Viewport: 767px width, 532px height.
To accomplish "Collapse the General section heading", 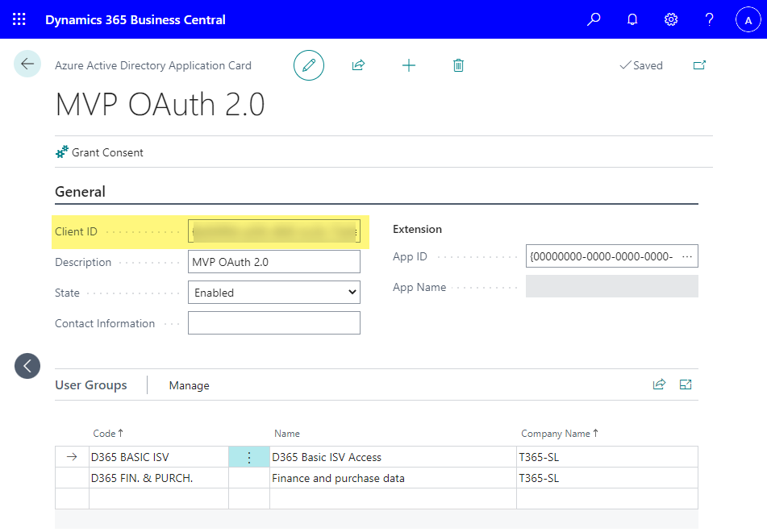I will click(80, 192).
